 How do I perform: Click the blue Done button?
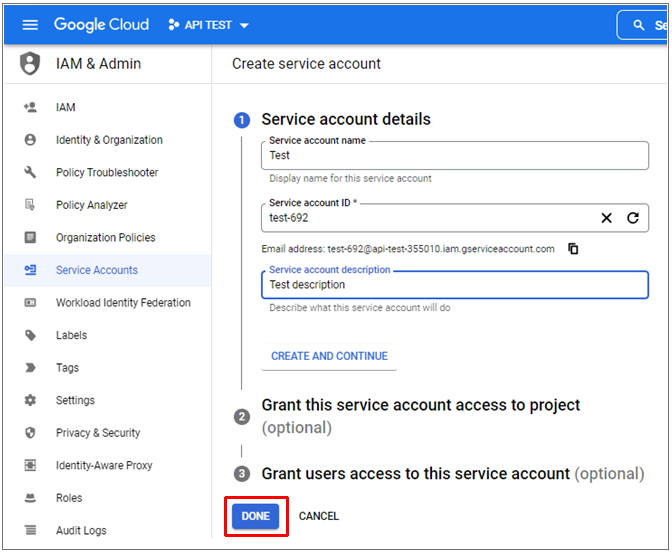click(255, 516)
